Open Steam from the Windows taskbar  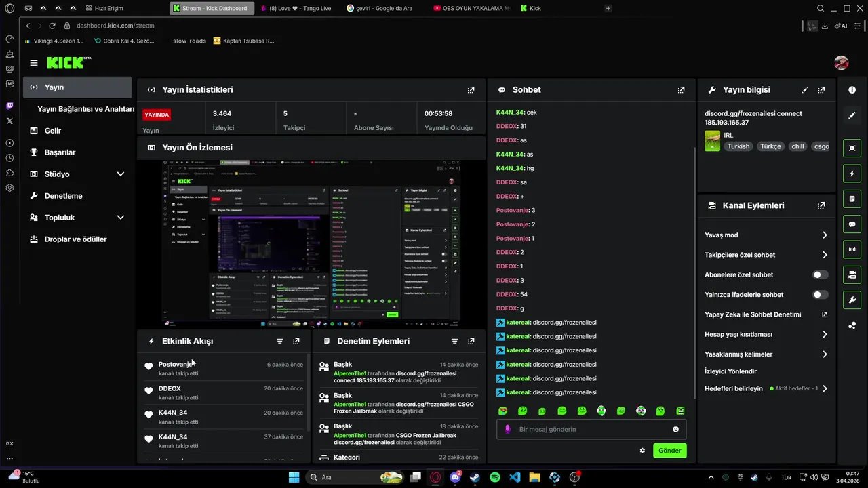pyautogui.click(x=475, y=477)
